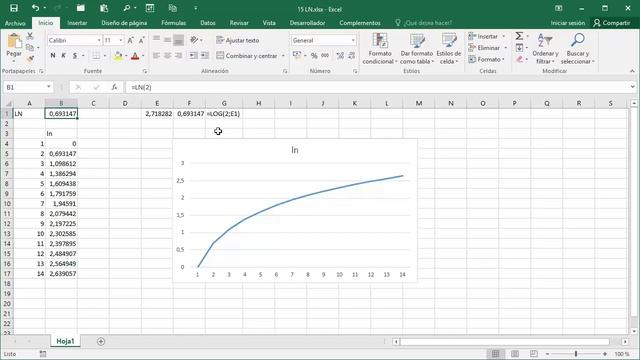This screenshot has height=360, width=640.
Task: Click the AutoSum sigma icon
Action: pyautogui.click(x=519, y=36)
